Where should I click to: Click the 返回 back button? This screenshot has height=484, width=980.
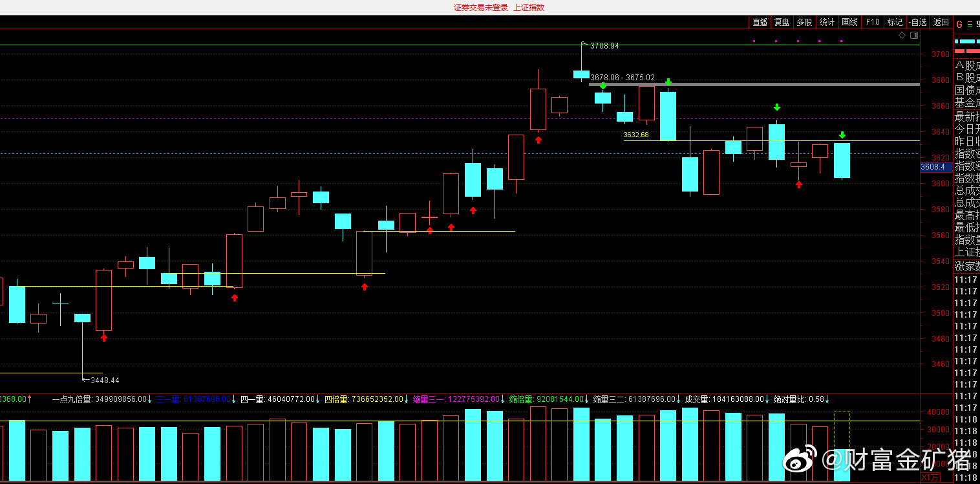coord(941,22)
